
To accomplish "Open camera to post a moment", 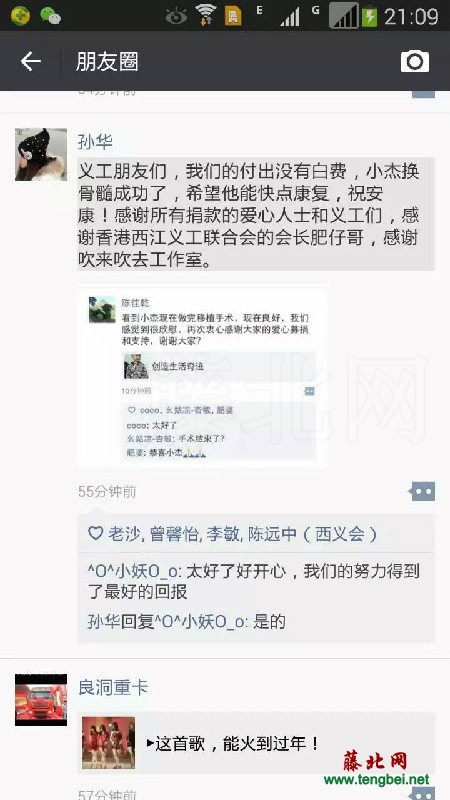I will 414,61.
